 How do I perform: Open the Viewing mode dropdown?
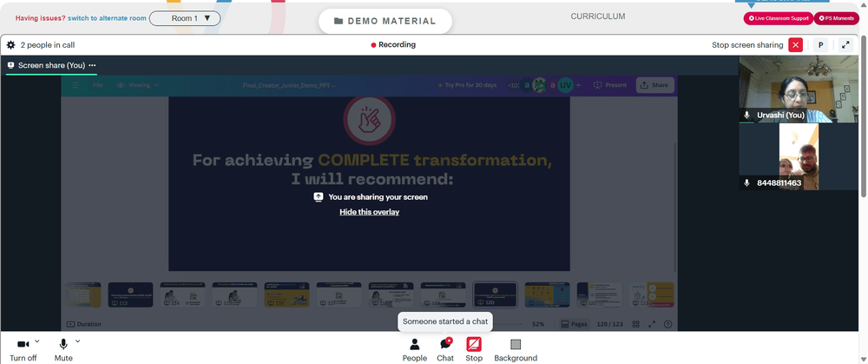pyautogui.click(x=138, y=85)
